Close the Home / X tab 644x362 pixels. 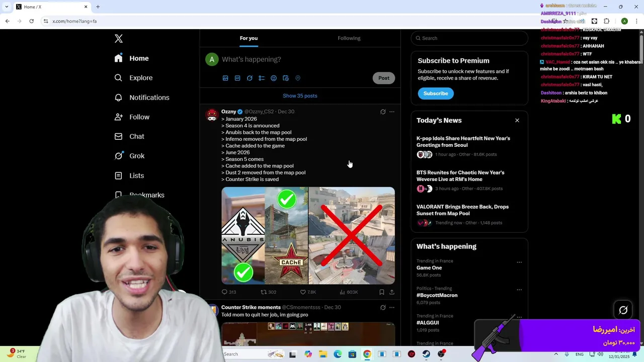[86, 7]
